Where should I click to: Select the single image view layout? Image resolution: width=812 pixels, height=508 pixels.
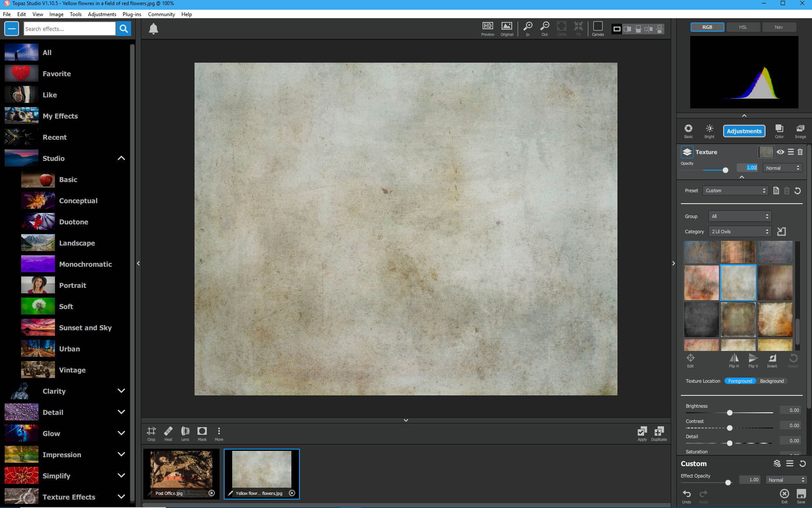pyautogui.click(x=617, y=29)
